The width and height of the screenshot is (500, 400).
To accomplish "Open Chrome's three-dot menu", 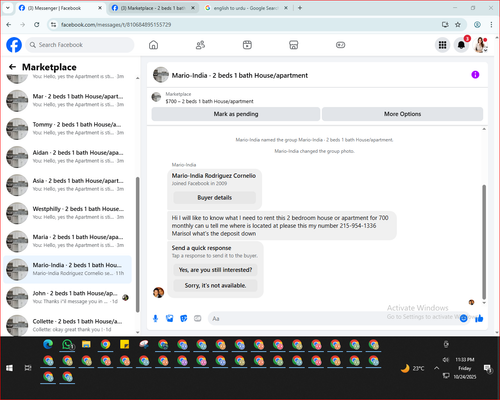I will pos(491,24).
